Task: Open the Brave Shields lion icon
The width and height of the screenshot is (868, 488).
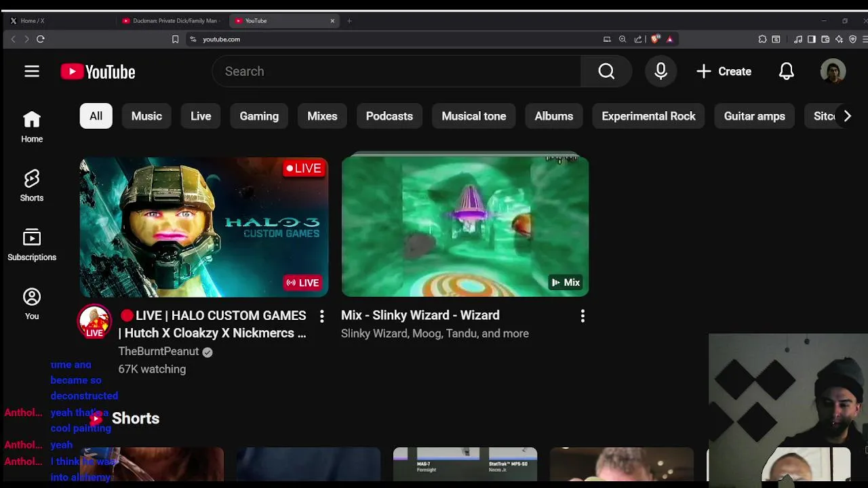Action: (654, 39)
